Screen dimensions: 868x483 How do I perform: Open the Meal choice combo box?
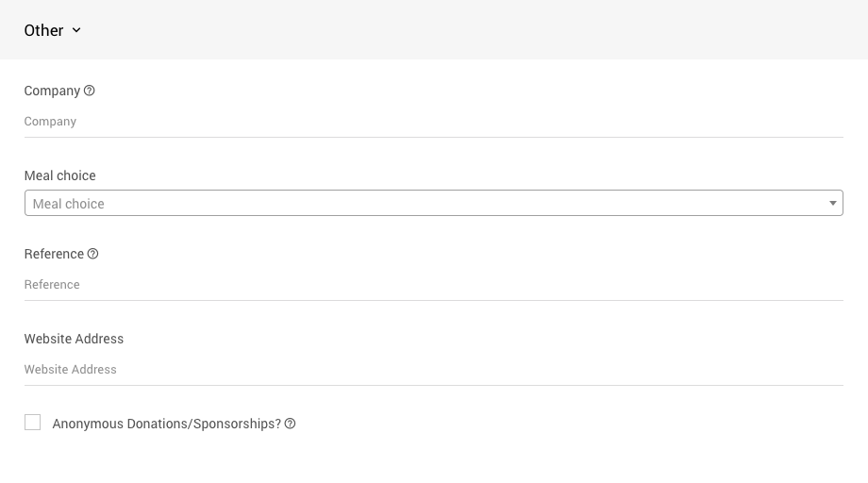pyautogui.click(x=433, y=203)
